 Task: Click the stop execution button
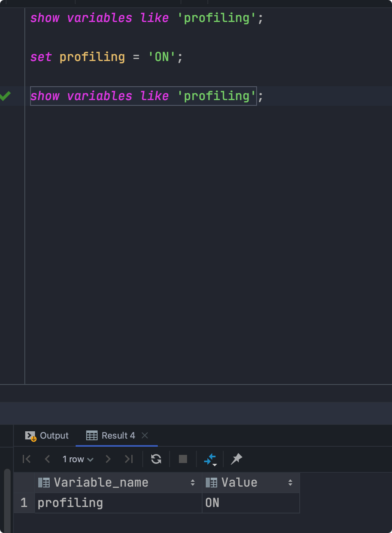[183, 459]
